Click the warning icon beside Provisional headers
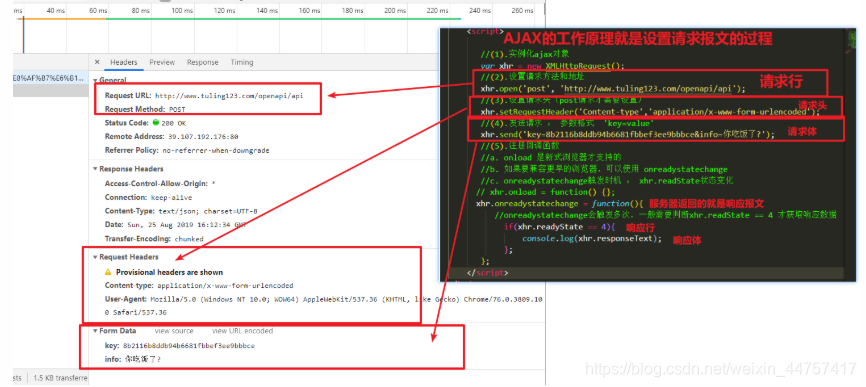The width and height of the screenshot is (866, 387). pyautogui.click(x=108, y=272)
